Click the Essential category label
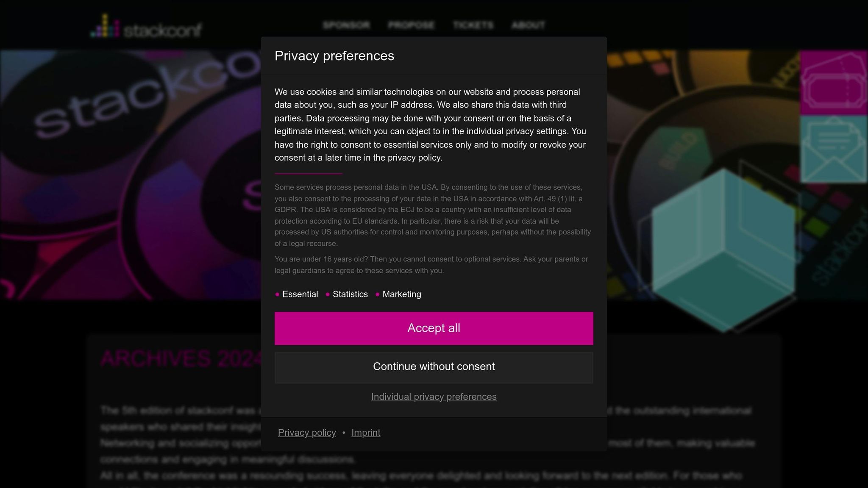Screen dimensions: 868x488 click(300, 294)
